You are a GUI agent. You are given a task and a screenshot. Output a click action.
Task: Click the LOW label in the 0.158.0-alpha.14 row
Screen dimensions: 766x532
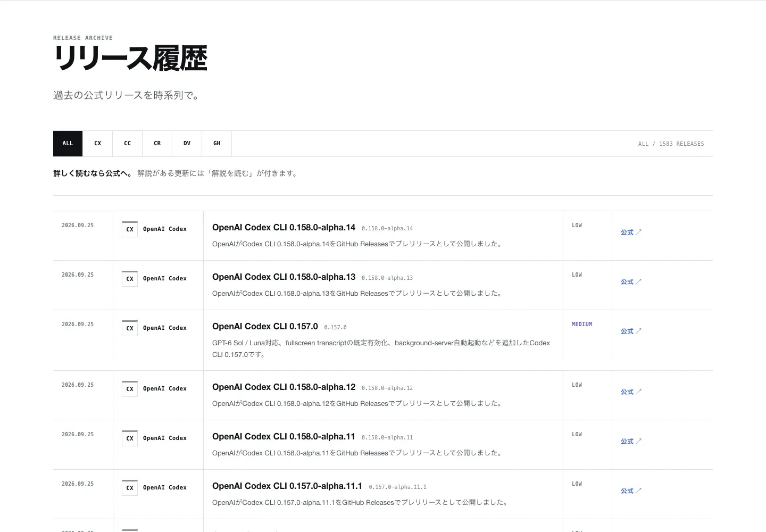(577, 226)
